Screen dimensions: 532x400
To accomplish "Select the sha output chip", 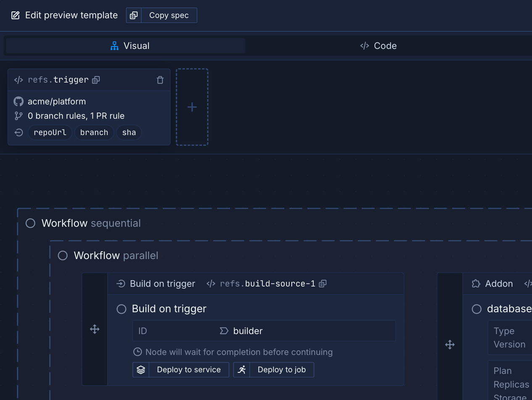I will pos(129,132).
